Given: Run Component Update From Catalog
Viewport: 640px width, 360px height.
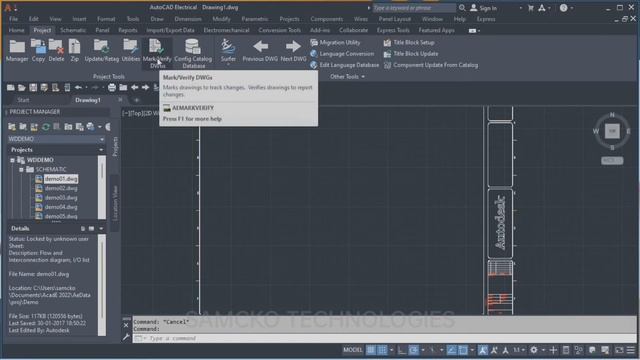Looking at the screenshot, I should (431, 65).
